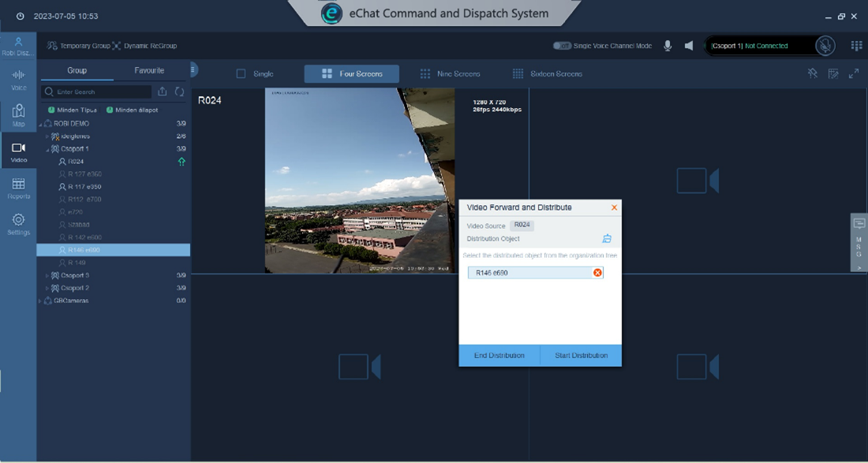Expand the GBCameras node

(40, 301)
